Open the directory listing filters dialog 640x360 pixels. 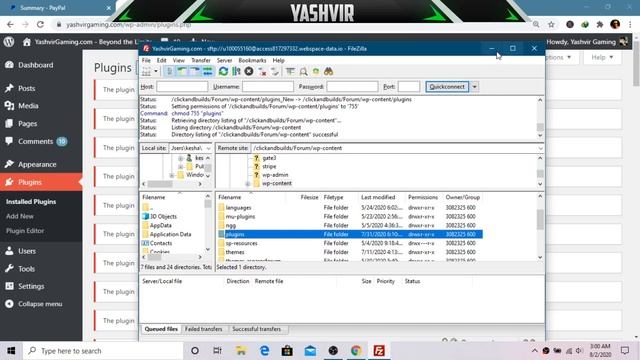point(290,71)
